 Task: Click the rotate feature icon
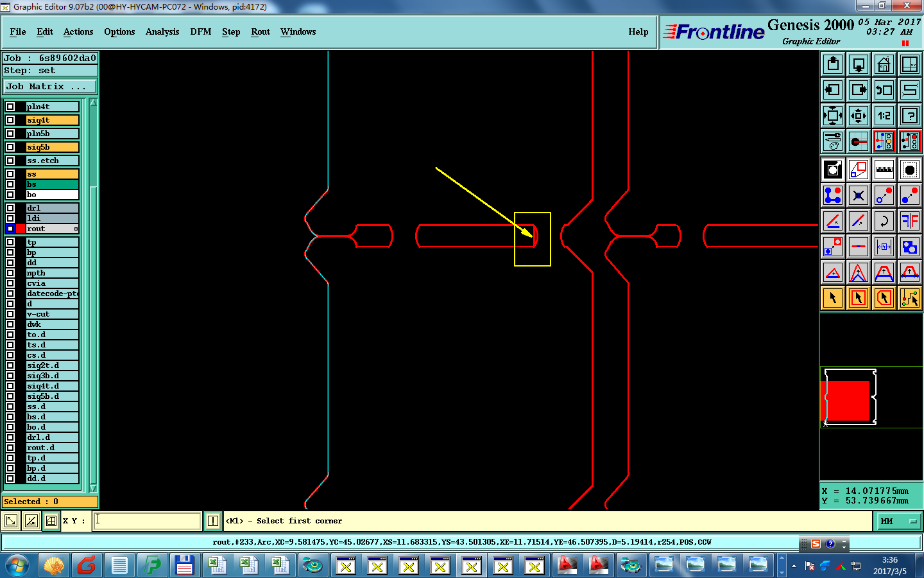[884, 221]
